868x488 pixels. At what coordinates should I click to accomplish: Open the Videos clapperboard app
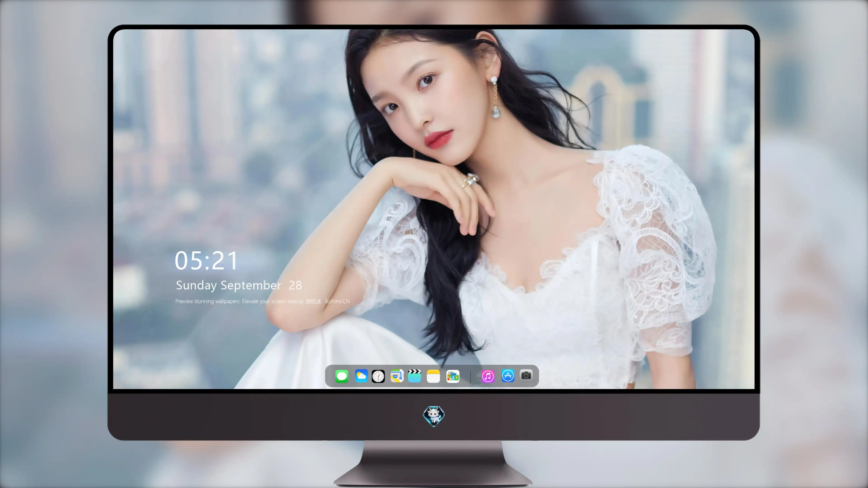click(415, 376)
